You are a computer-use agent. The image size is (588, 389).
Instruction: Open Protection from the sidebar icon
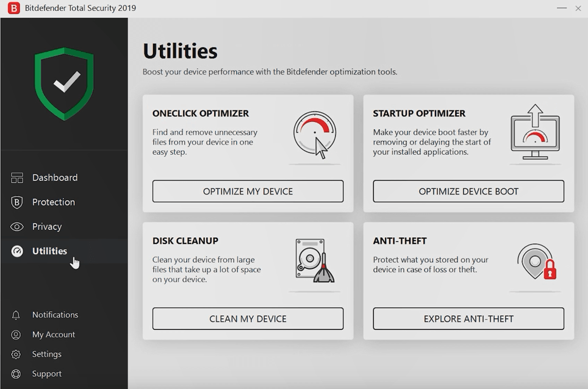(x=18, y=202)
